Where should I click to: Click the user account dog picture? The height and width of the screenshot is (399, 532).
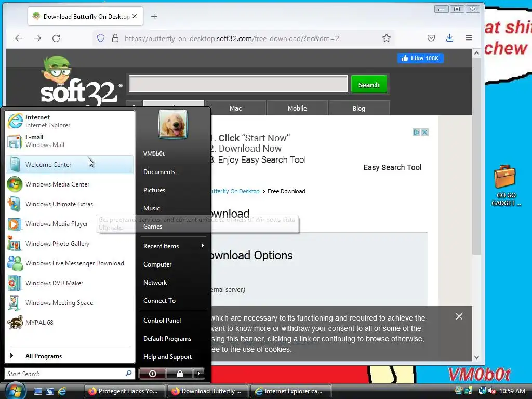pyautogui.click(x=172, y=124)
